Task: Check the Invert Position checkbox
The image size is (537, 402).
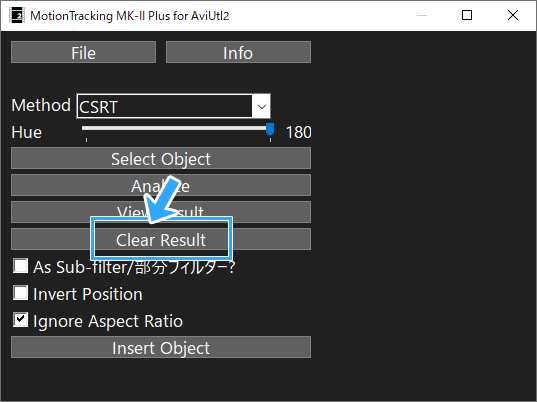Action: pyautogui.click(x=20, y=293)
